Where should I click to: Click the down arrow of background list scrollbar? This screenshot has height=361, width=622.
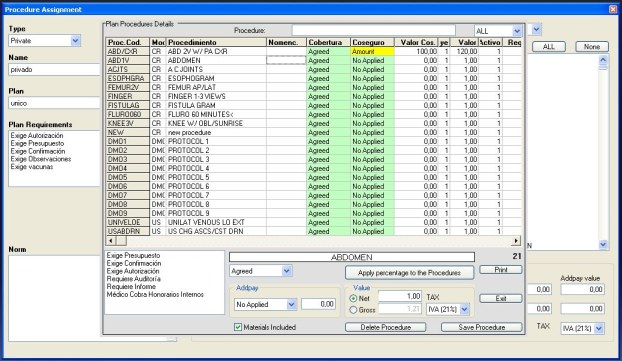pyautogui.click(x=603, y=245)
